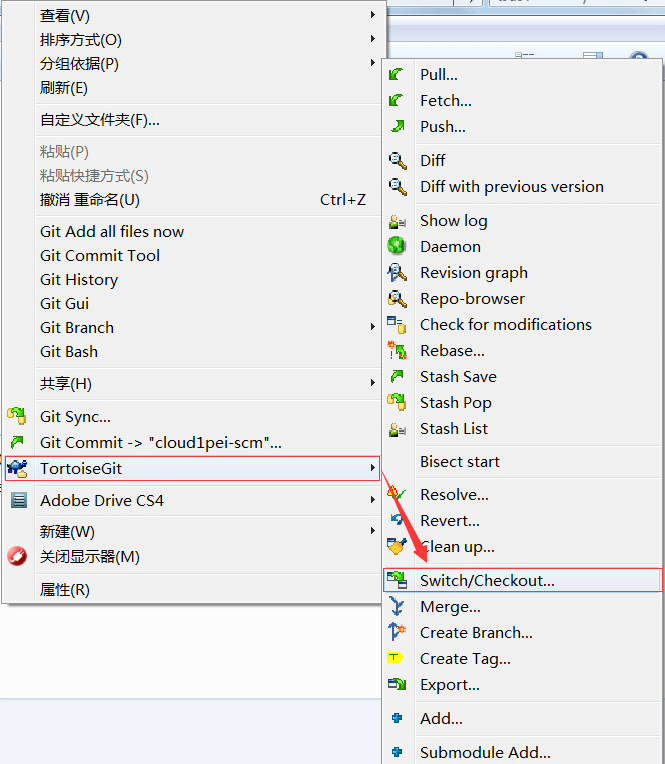Click the Create Branch icon
Image resolution: width=665 pixels, height=764 pixels.
(397, 631)
